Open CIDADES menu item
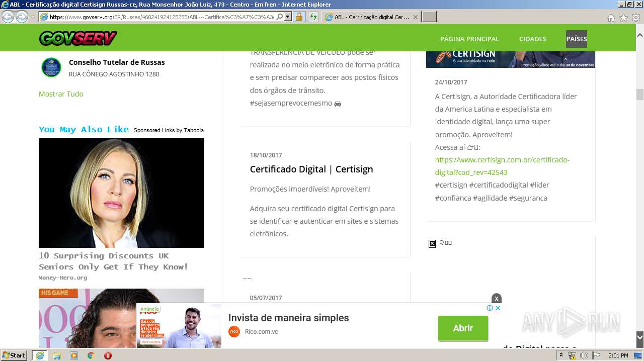The width and height of the screenshot is (644, 362). (532, 39)
